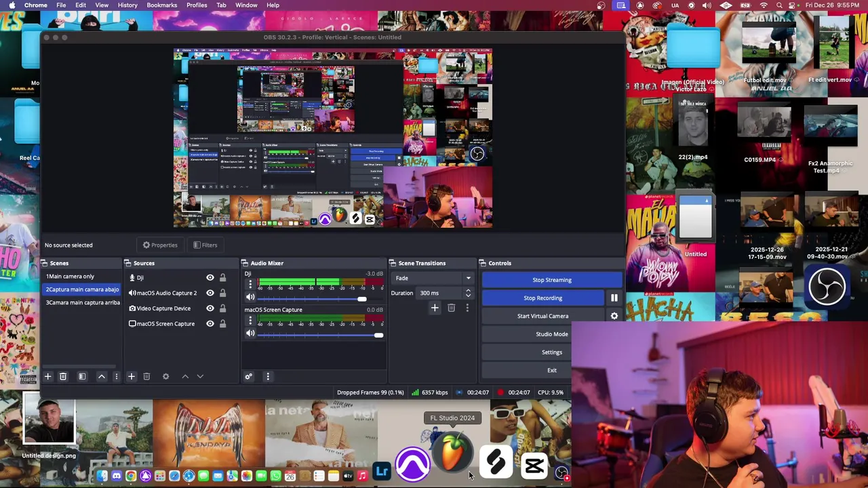Viewport: 868px width, 488px height.
Task: Select Video Capture Device source row
Action: tap(179, 308)
